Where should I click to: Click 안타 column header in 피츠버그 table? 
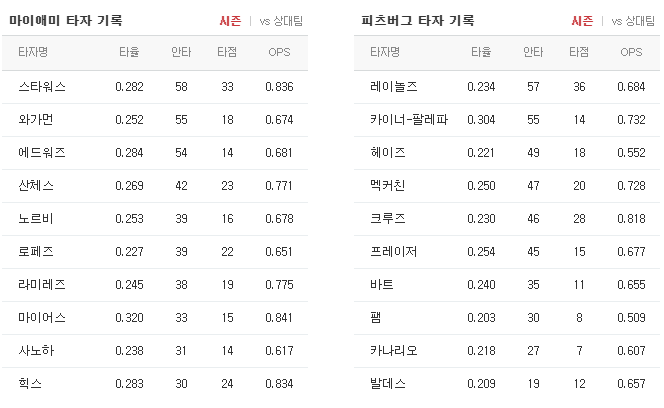coord(533,52)
